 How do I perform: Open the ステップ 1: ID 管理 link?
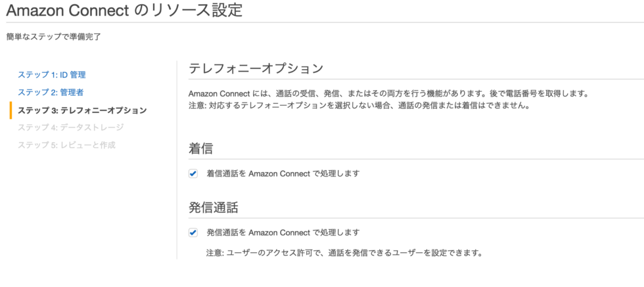(x=52, y=75)
